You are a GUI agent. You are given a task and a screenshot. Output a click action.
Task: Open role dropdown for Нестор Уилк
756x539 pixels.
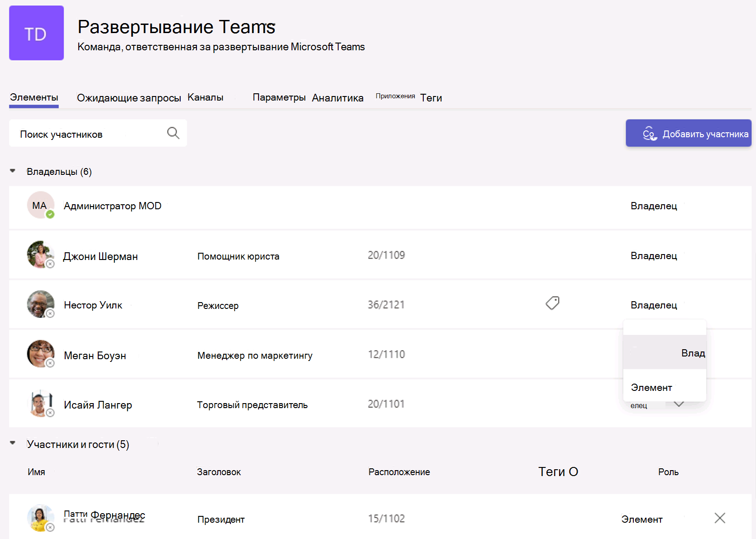click(x=654, y=305)
